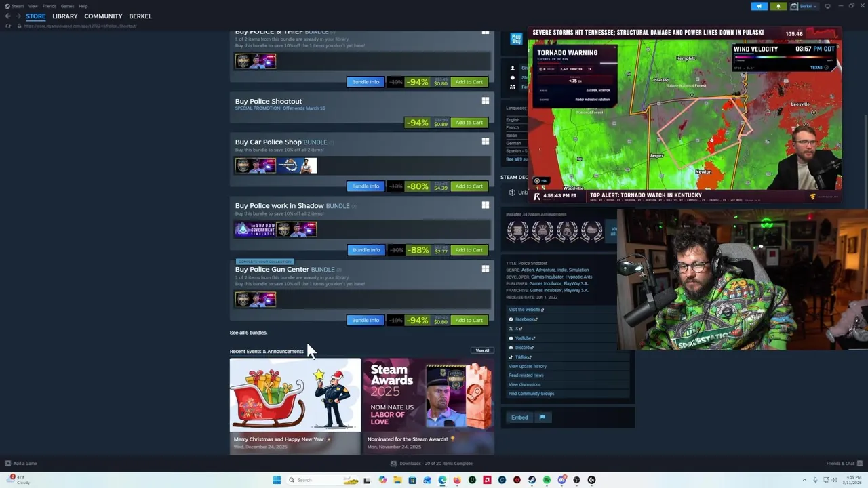This screenshot has height=488, width=868.
Task: Add Police Gun Center bundle to cart
Action: 469,320
